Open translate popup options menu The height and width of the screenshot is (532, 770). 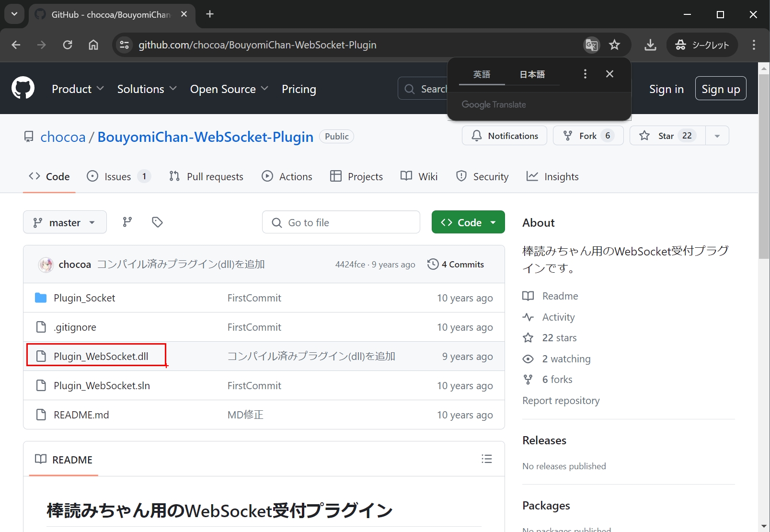point(585,74)
